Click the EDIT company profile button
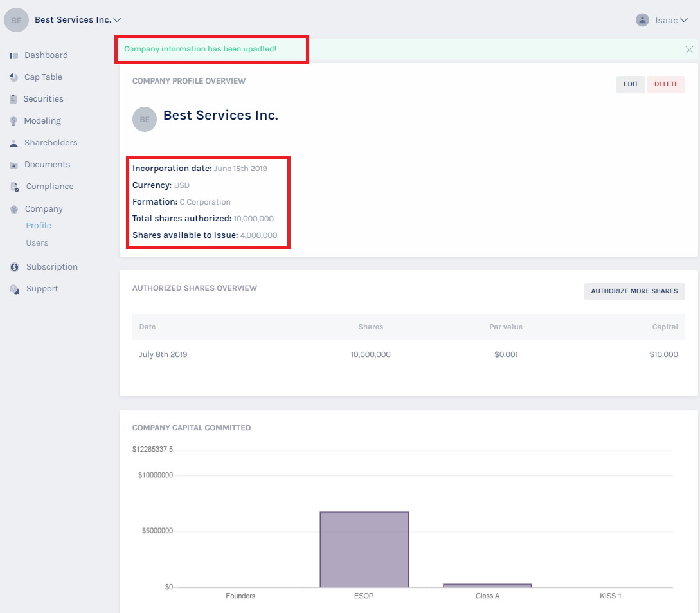 [x=631, y=84]
